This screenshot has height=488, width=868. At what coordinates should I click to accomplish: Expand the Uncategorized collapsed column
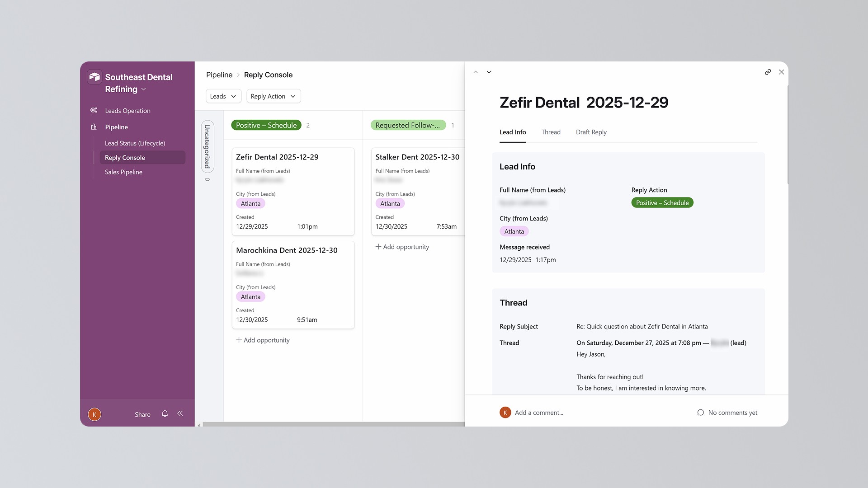(207, 146)
